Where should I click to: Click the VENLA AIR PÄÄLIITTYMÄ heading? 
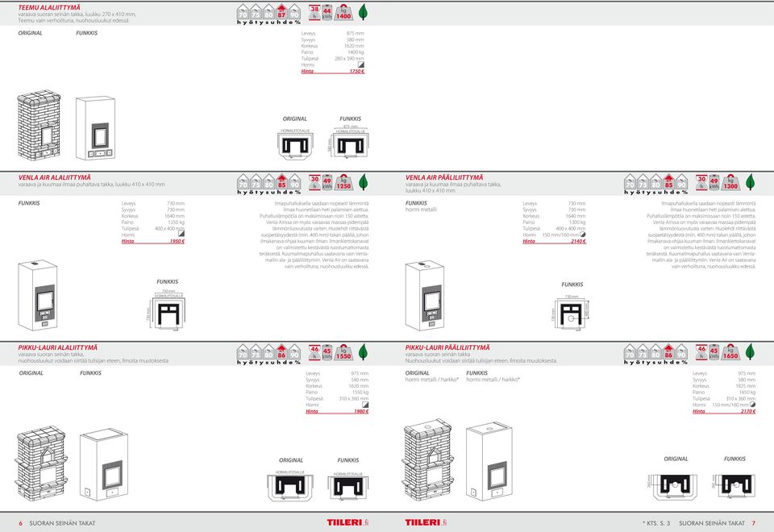444,177
